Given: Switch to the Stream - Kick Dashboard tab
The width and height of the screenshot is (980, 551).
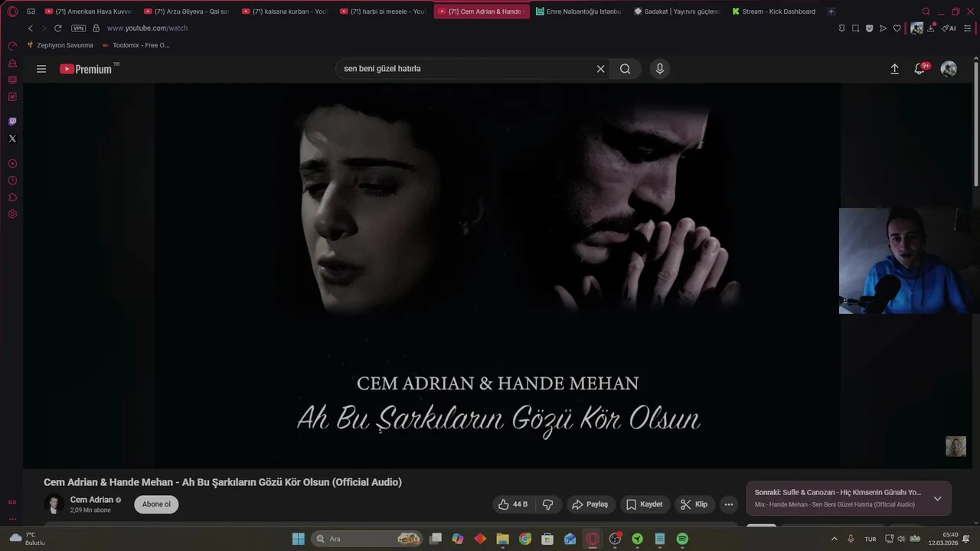Looking at the screenshot, I should tap(774, 11).
